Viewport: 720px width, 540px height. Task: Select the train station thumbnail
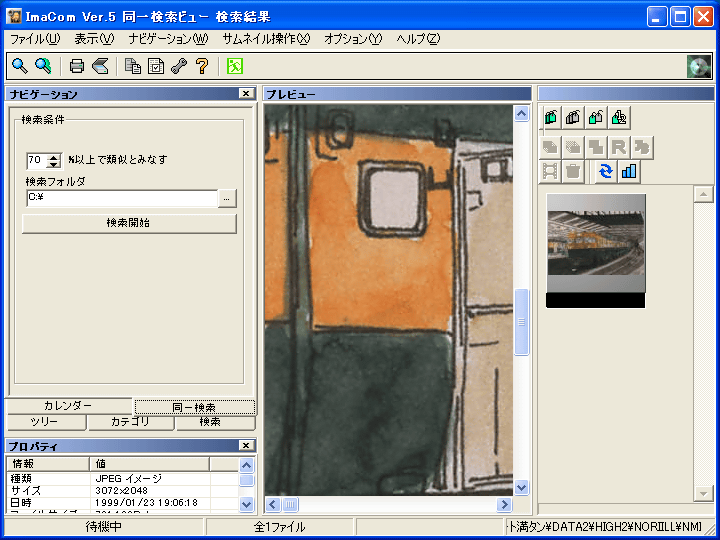(x=596, y=251)
